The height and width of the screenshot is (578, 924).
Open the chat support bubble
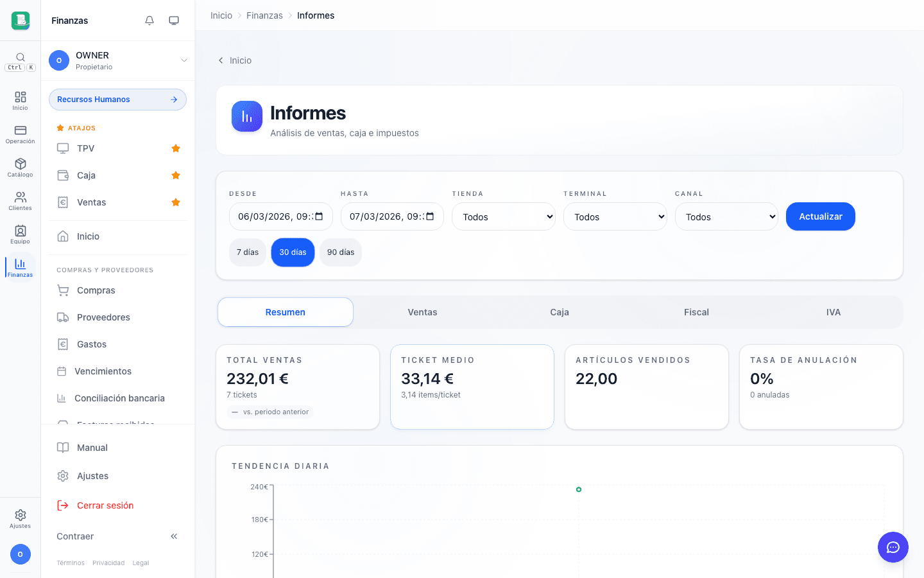tap(893, 547)
